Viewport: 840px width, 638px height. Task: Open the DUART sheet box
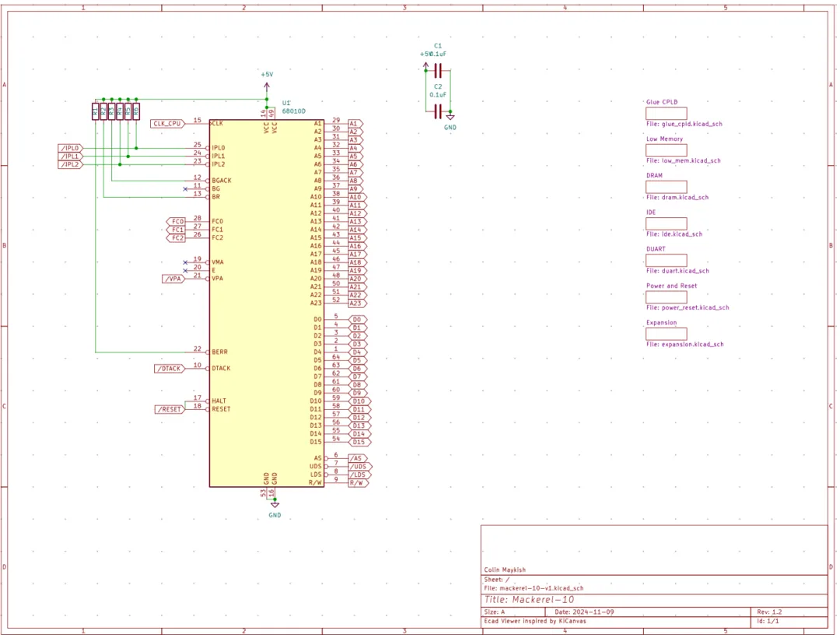pos(666,261)
